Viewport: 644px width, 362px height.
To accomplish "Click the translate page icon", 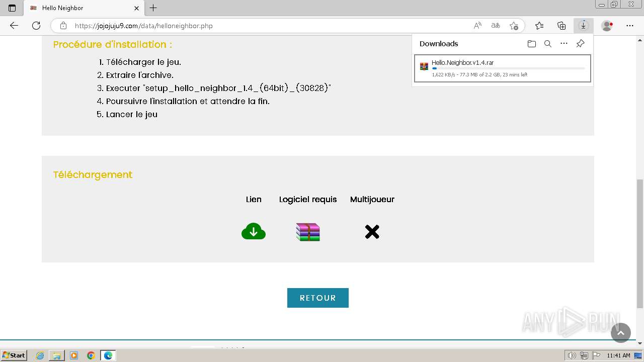I will [x=496, y=26].
